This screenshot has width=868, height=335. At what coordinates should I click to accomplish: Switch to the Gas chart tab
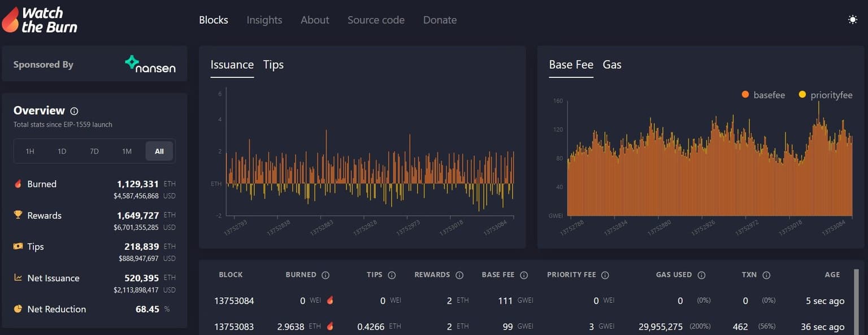(x=612, y=65)
